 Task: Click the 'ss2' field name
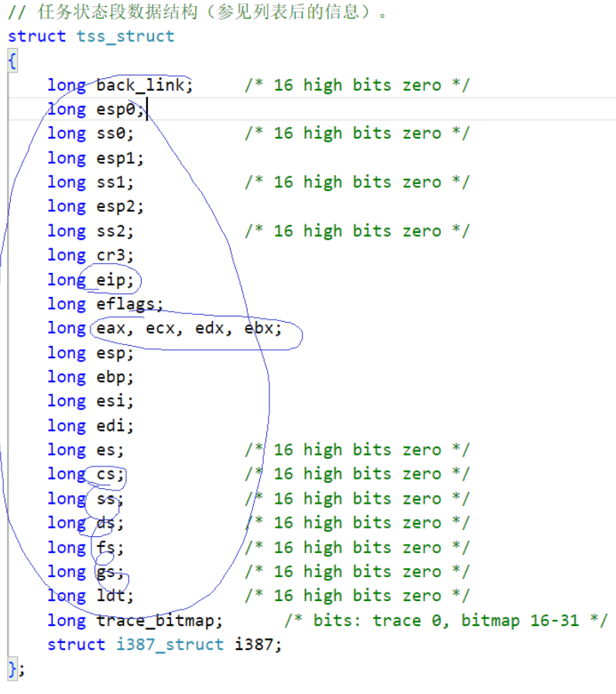tap(112, 231)
